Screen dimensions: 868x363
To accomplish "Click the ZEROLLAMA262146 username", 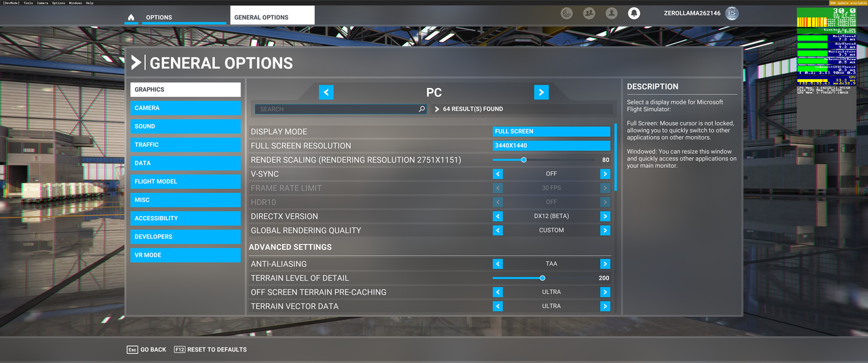I will click(692, 13).
